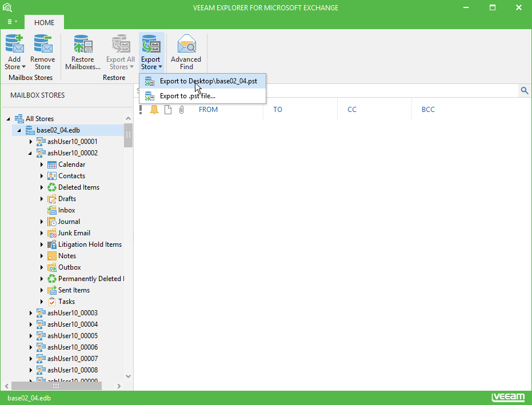Select the Junk Email folder icon

click(52, 234)
